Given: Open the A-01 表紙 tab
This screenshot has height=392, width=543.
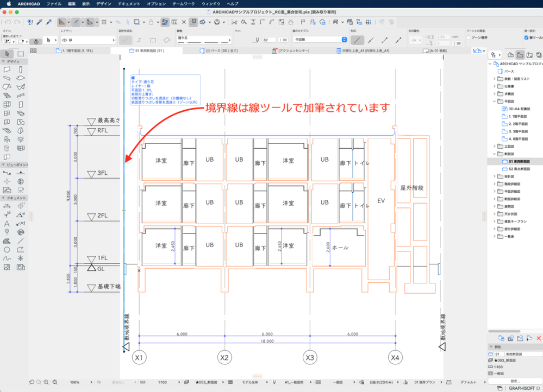Looking at the screenshot, I should tap(435, 51).
